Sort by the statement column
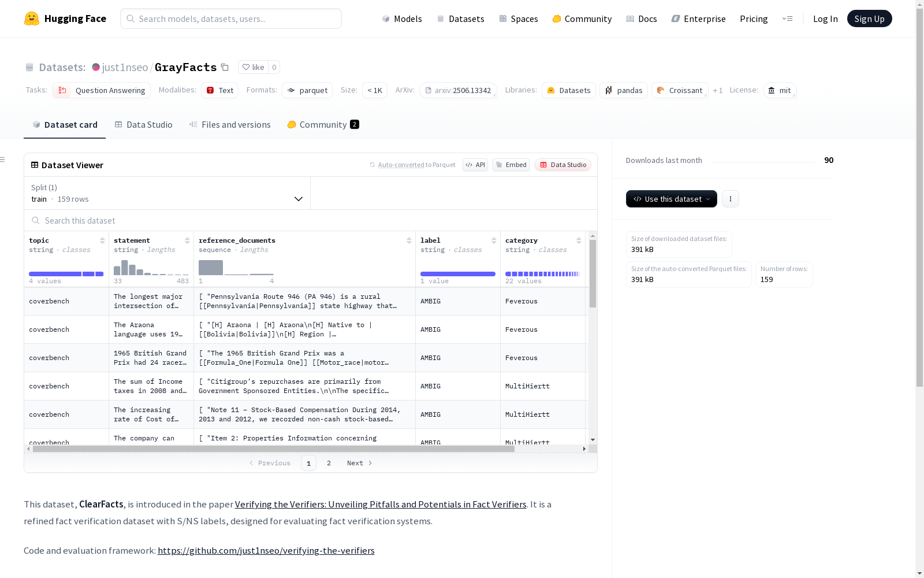The height and width of the screenshot is (578, 924). [187, 240]
